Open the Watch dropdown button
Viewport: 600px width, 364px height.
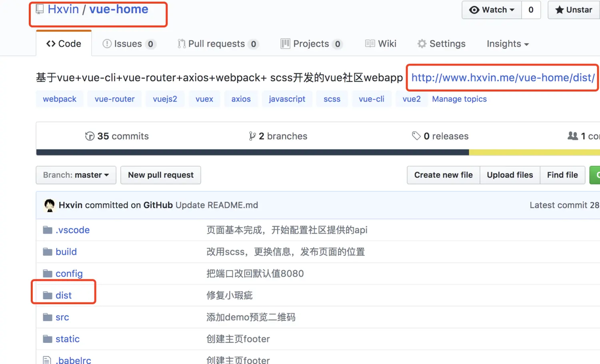coord(492,10)
